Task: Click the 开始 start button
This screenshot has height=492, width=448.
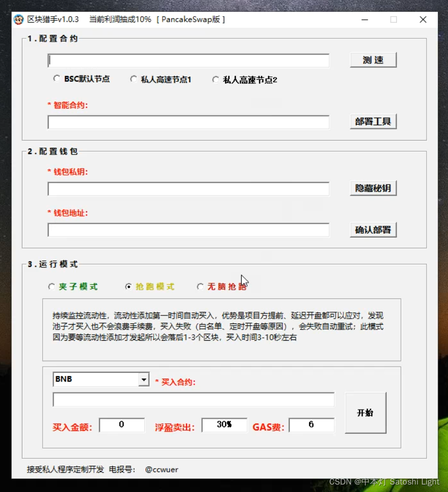Action: 366,413
